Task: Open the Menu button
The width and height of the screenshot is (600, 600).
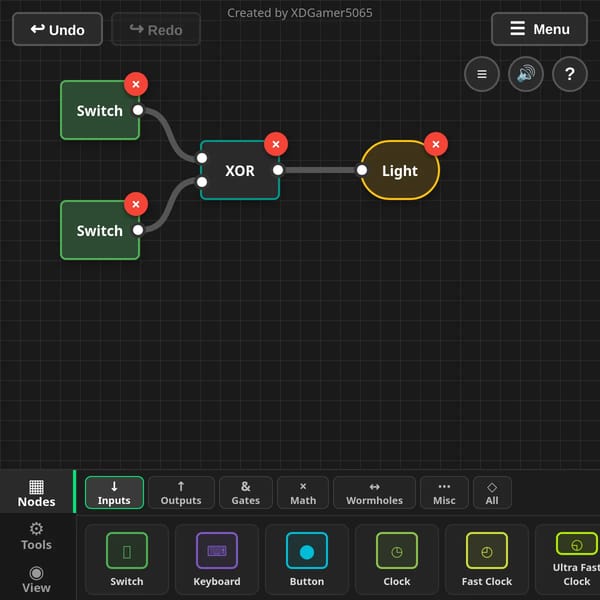Action: pyautogui.click(x=540, y=29)
